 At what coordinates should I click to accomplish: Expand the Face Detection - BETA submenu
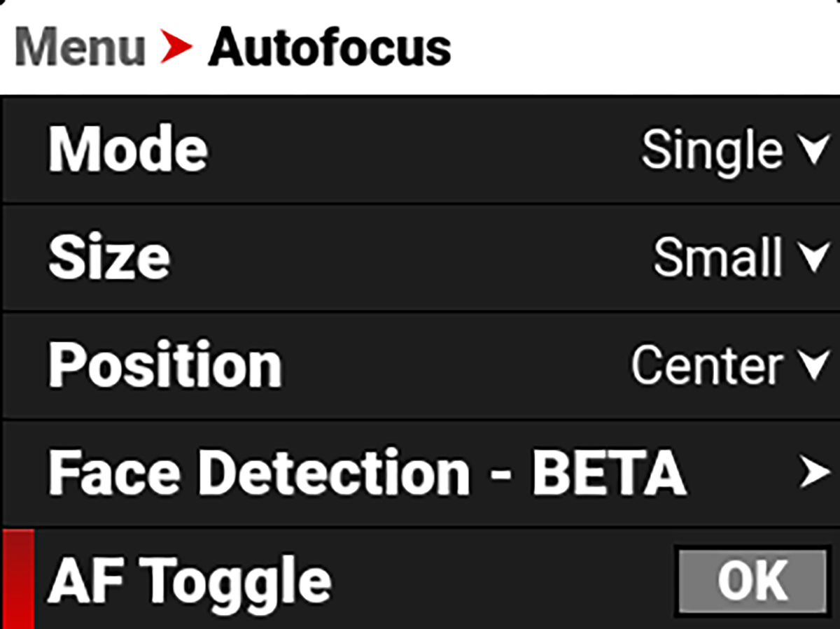[420, 472]
